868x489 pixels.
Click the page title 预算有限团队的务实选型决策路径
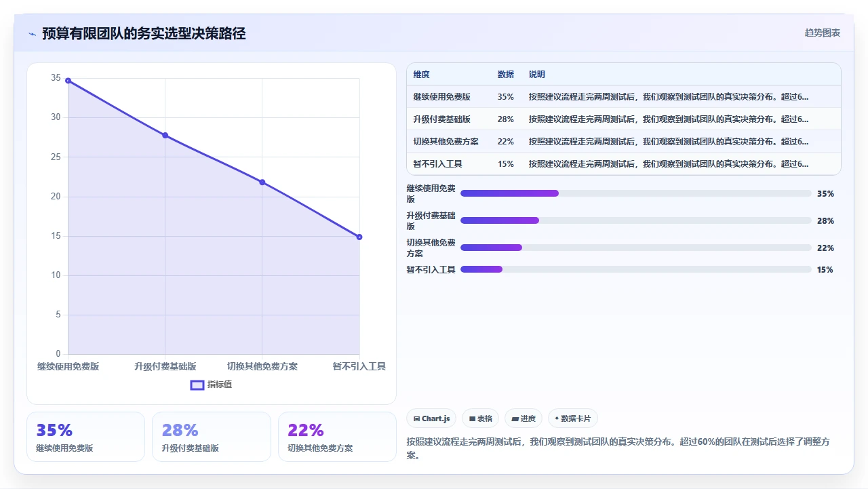coord(144,33)
